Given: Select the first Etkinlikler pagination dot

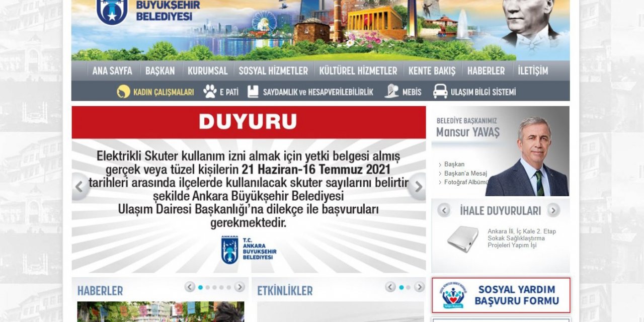Looking at the screenshot, I should tap(401, 288).
